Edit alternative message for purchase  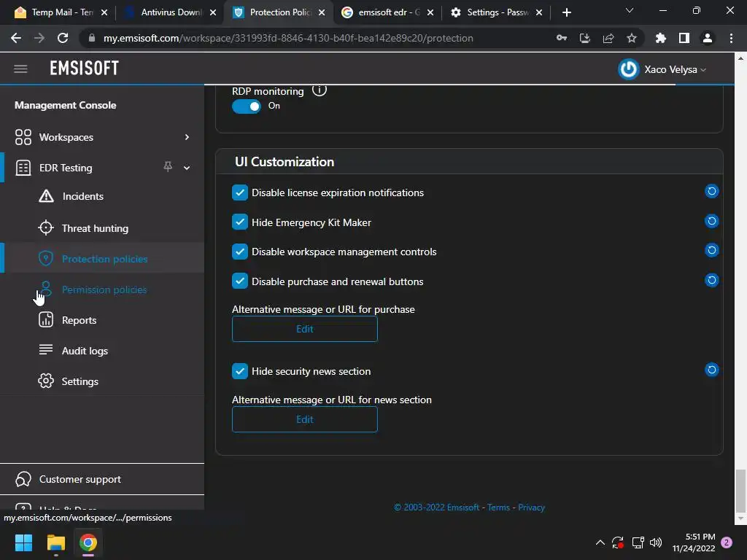click(x=304, y=329)
